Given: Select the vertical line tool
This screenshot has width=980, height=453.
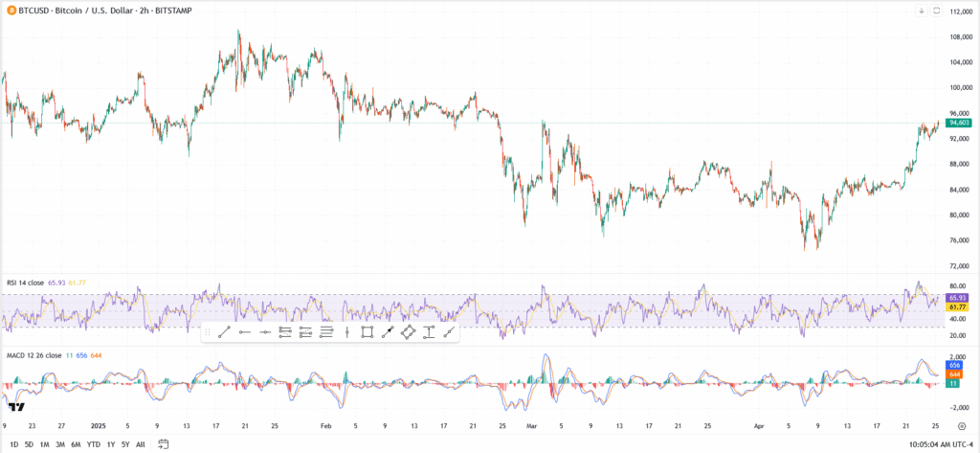Looking at the screenshot, I should coord(346,332).
